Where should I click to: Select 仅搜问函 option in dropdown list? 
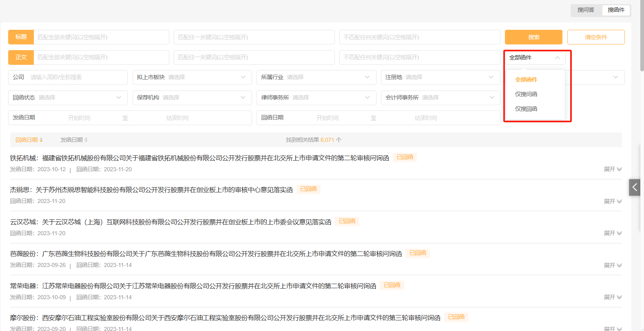pos(526,94)
